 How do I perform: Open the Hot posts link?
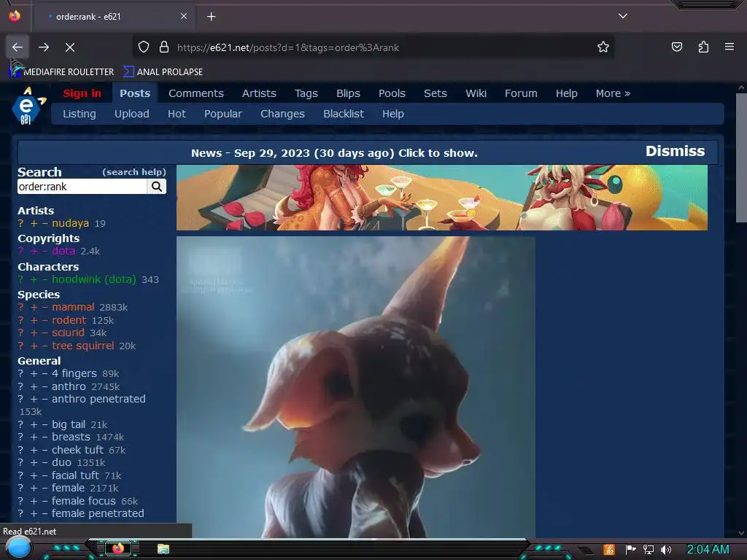[177, 114]
